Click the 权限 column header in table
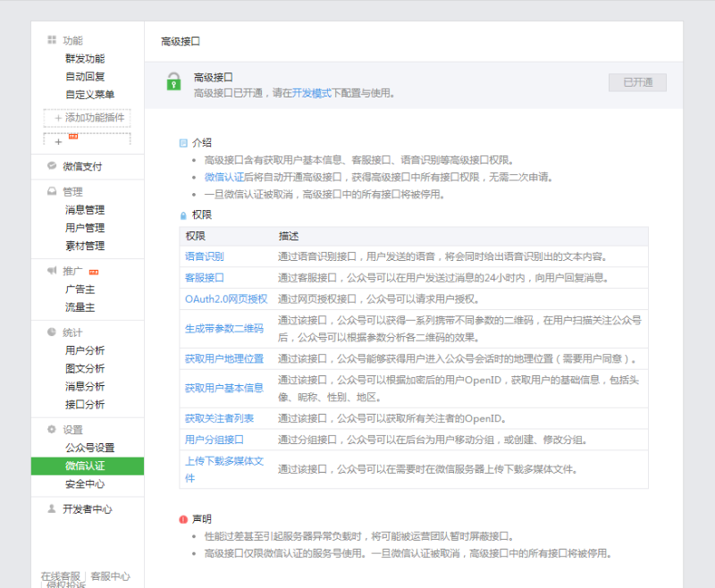The image size is (715, 588). (x=195, y=236)
